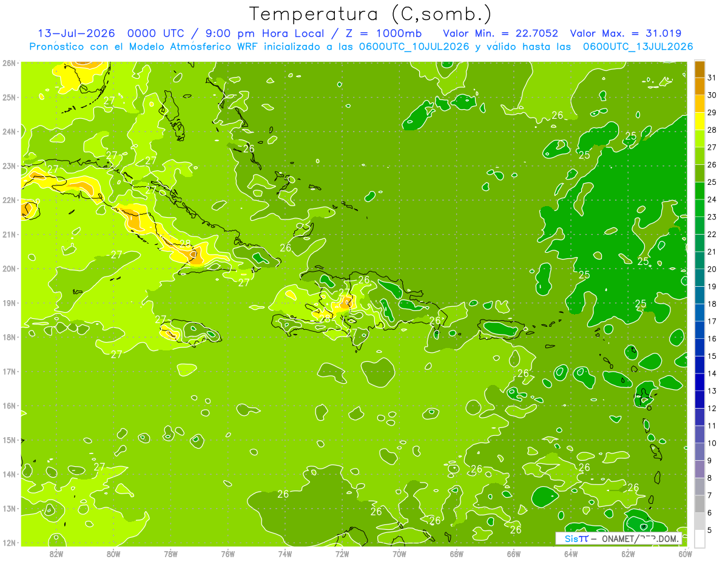Click the color bar label '8'

(x=710, y=478)
